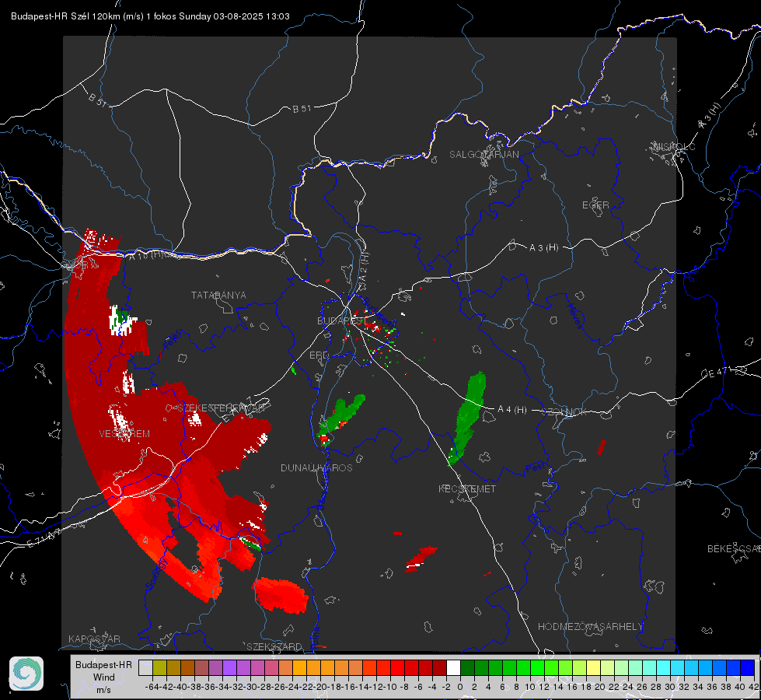
Task: Pick the bright green swatch between 10 and 12
Action: point(537,667)
